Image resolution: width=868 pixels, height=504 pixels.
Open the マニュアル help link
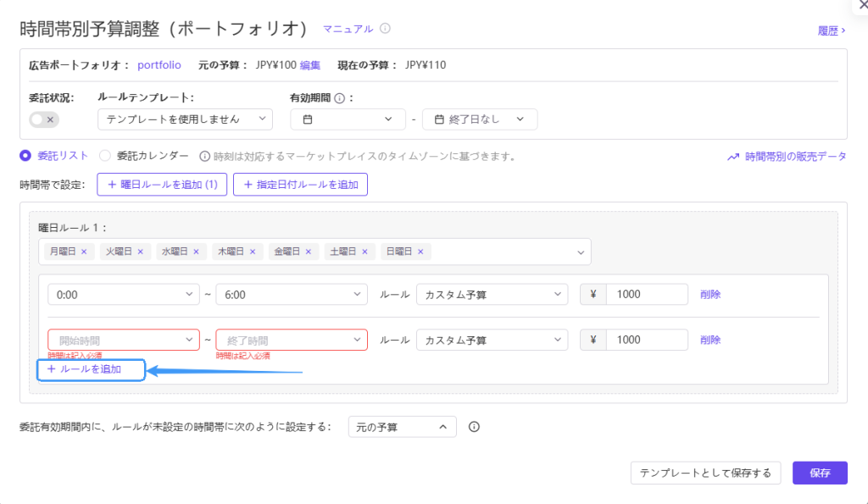(348, 29)
